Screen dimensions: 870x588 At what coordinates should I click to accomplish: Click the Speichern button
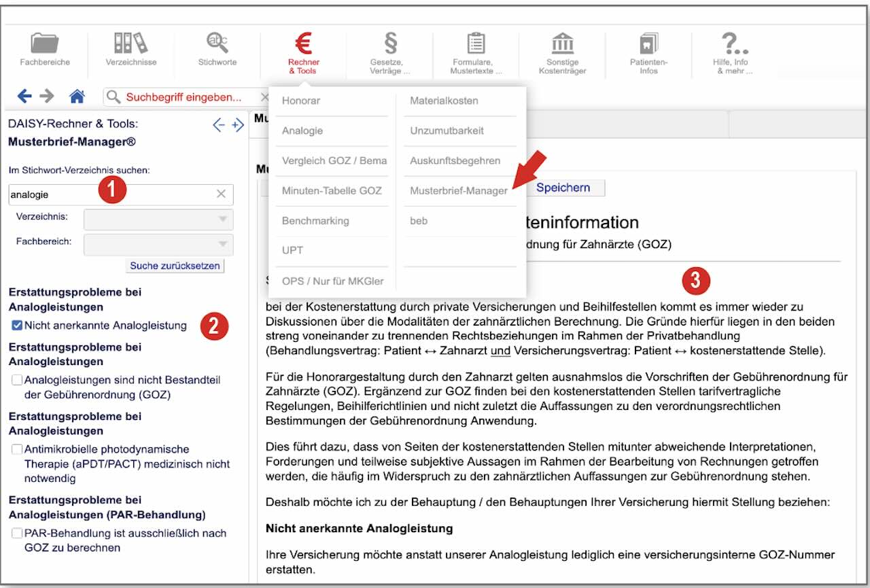click(563, 188)
